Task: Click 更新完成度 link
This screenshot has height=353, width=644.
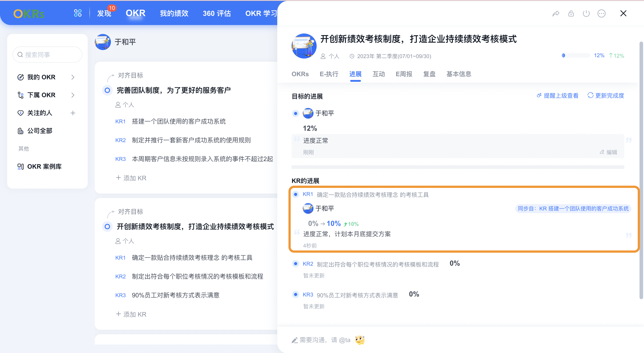Action: coord(606,95)
